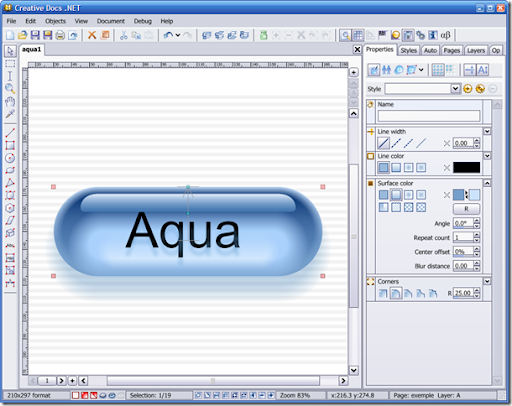This screenshot has width=512, height=406.
Task: Click the dark blue Surface color swatch
Action: pos(458,195)
